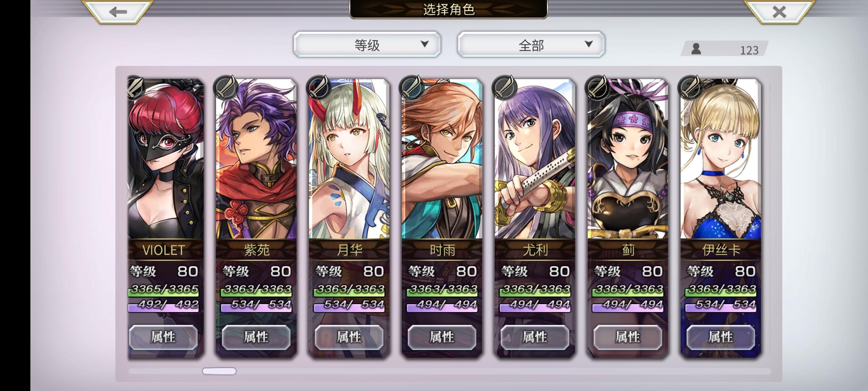Select the 时雨 character portrait
Image resolution: width=868 pixels, height=391 pixels.
coord(442,159)
